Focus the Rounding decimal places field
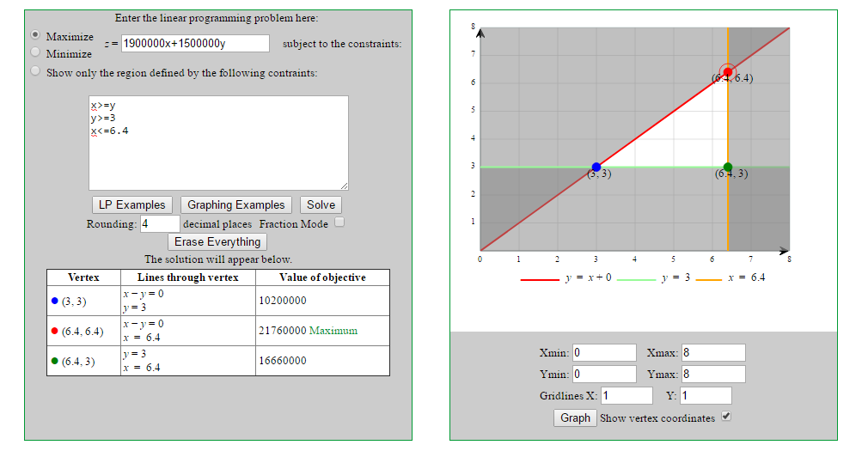 (160, 224)
